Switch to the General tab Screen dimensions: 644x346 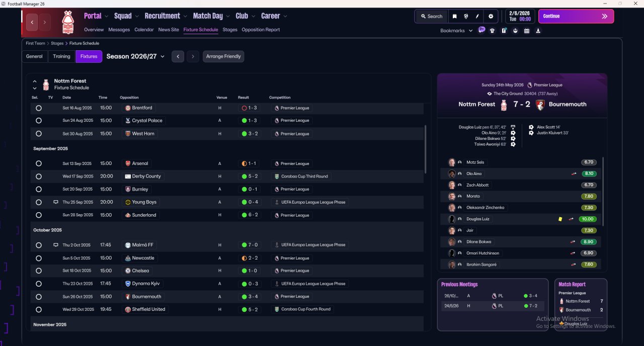[34, 56]
